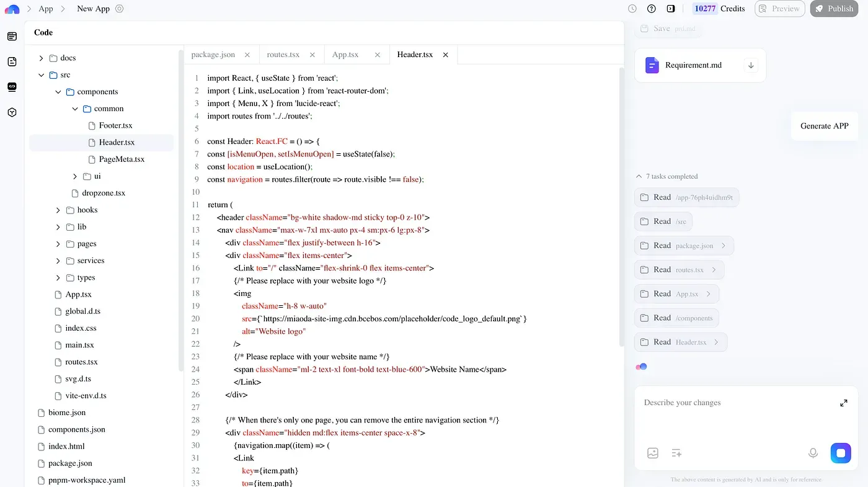The width and height of the screenshot is (868, 487).
Task: Click the image upload icon in chat box
Action: click(653, 453)
